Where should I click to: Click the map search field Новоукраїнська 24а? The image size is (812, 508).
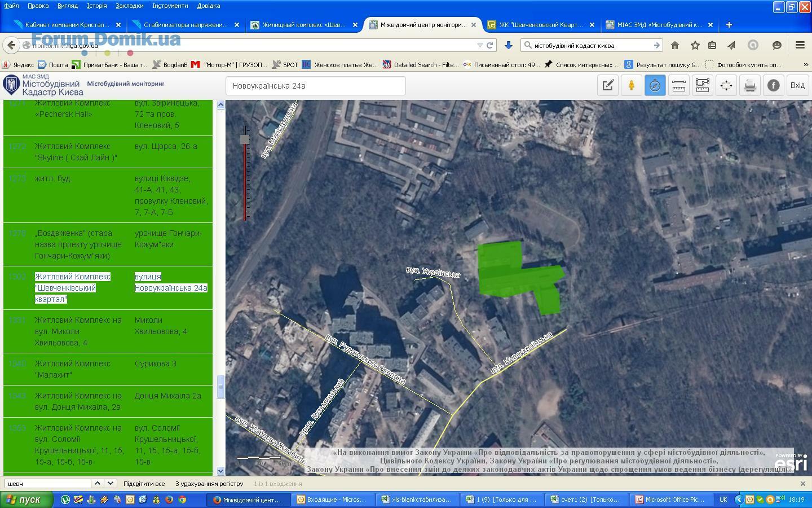coord(316,86)
